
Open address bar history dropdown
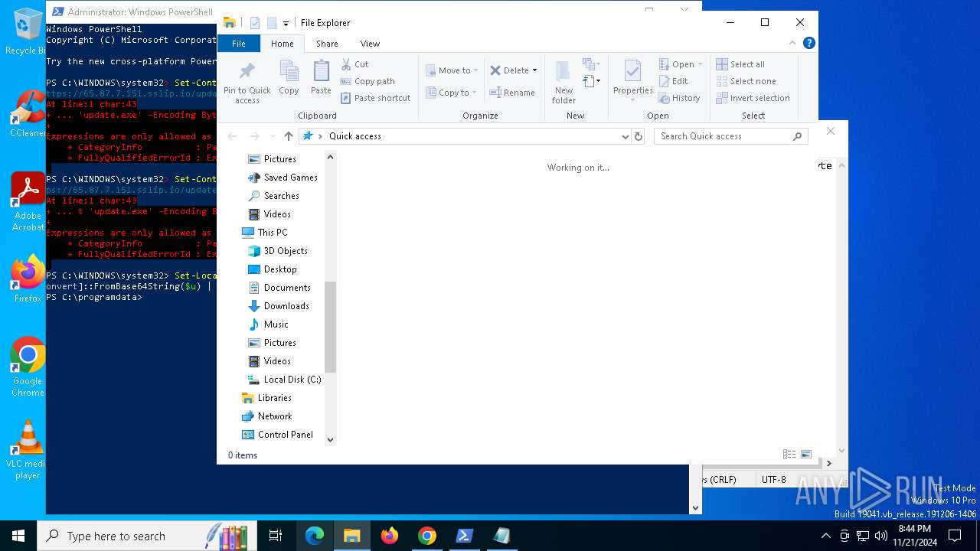(x=626, y=136)
